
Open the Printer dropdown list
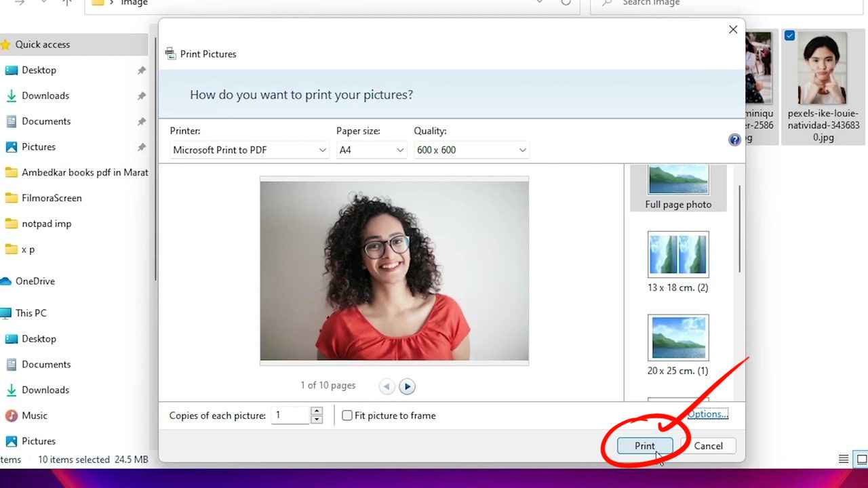point(250,150)
